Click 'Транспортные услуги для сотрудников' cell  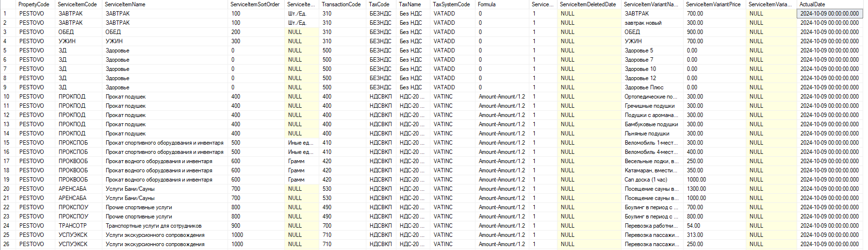(153, 226)
